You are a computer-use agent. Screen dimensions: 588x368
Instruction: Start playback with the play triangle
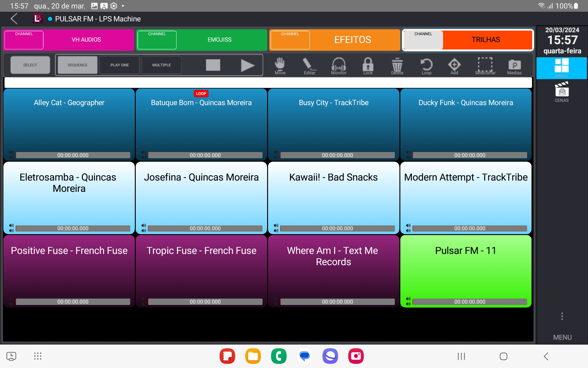point(247,65)
